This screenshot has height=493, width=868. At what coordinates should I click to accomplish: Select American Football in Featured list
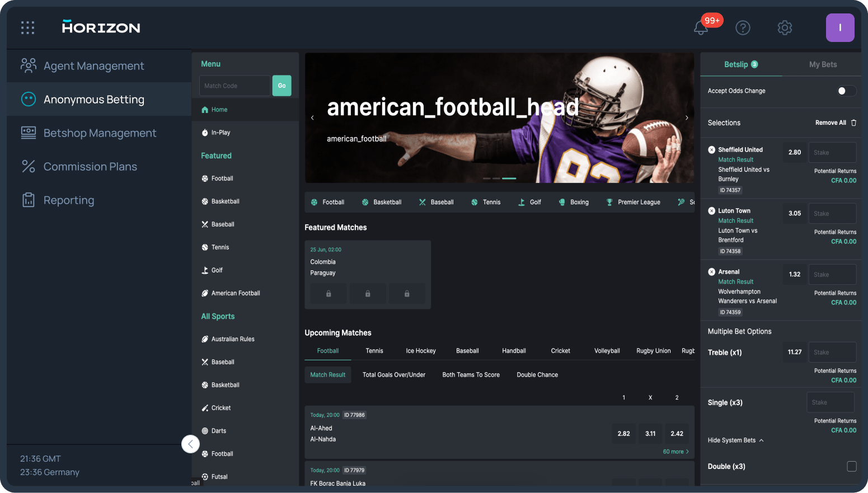click(245, 293)
